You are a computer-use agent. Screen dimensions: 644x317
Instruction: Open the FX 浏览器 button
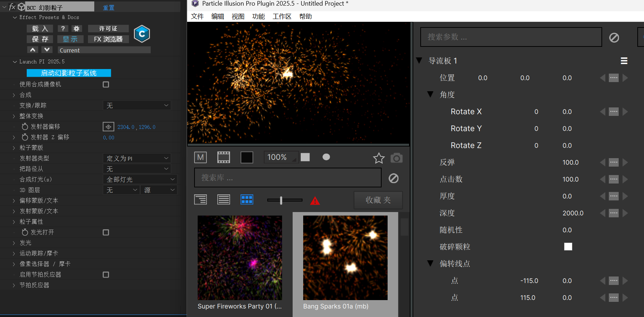(108, 39)
